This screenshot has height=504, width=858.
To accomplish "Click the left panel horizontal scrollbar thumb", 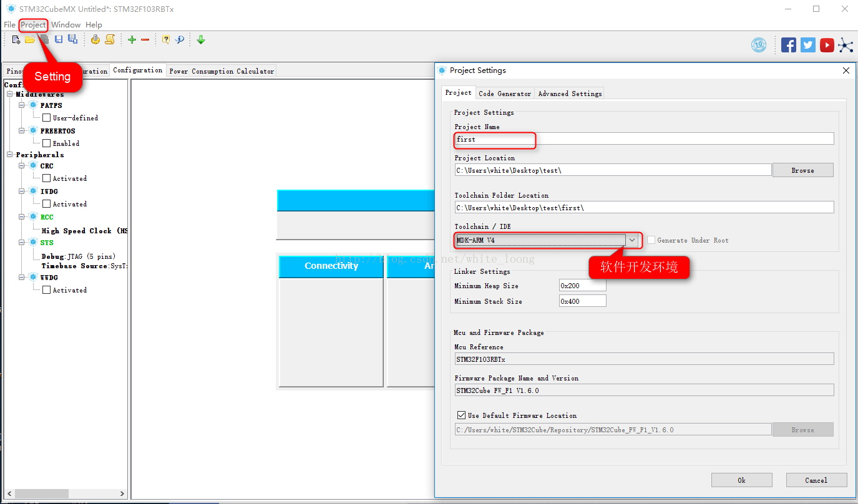I will coord(41,493).
